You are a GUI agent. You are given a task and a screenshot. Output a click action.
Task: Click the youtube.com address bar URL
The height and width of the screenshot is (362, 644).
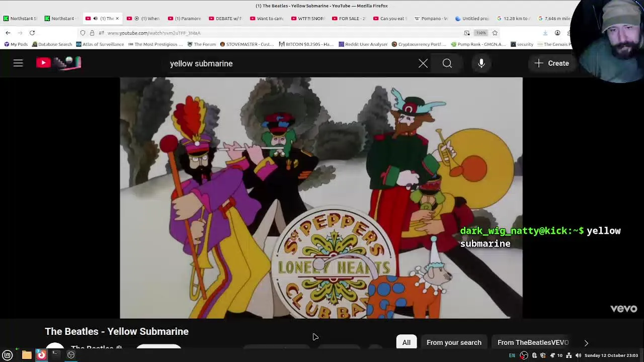(x=153, y=33)
